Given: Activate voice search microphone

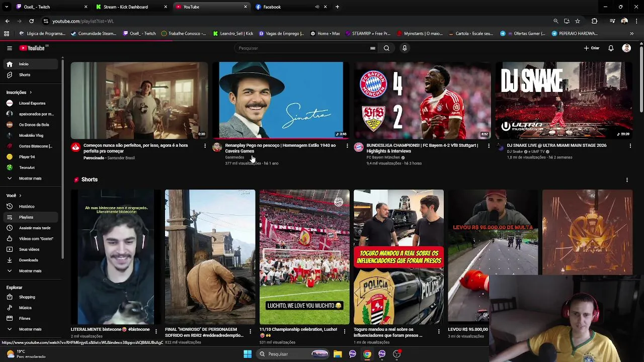Looking at the screenshot, I should [405, 48].
